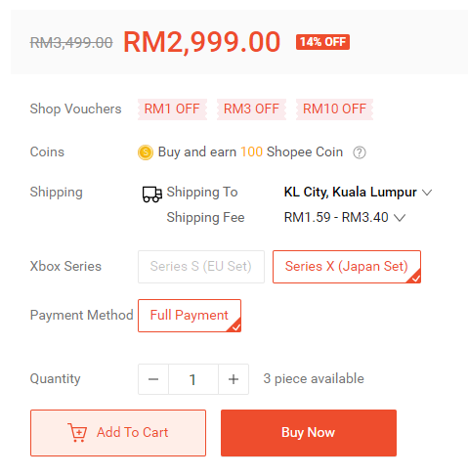Claim the RM10 OFF shop voucher

334,109
